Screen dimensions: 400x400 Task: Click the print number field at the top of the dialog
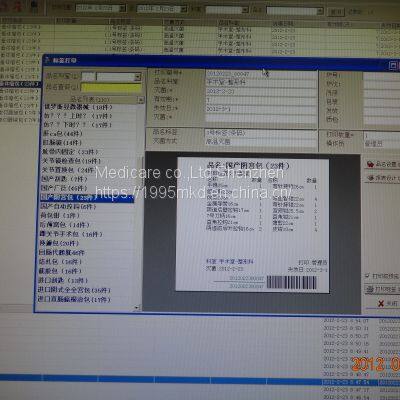262,73
